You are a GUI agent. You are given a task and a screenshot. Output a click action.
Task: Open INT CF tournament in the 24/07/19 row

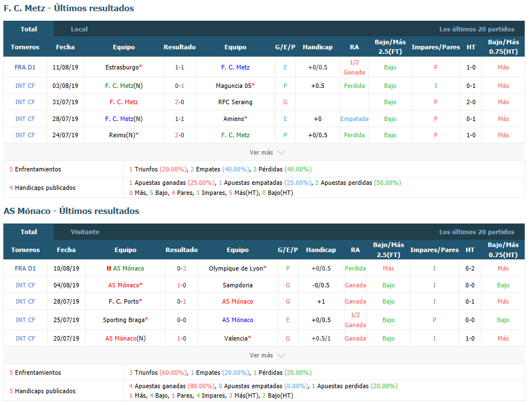coord(25,135)
